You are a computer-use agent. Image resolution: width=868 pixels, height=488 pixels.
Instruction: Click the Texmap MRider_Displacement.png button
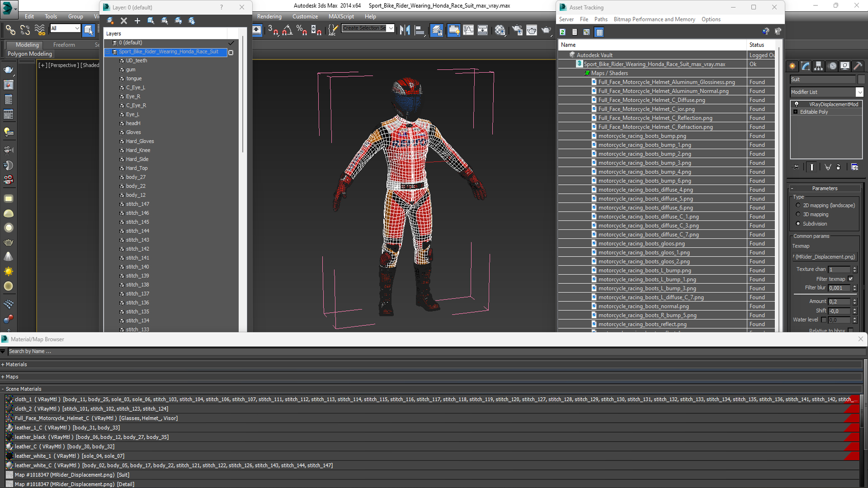point(825,257)
